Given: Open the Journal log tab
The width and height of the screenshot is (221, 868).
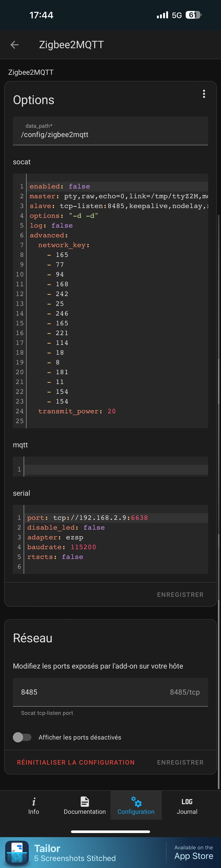Looking at the screenshot, I should [x=187, y=806].
